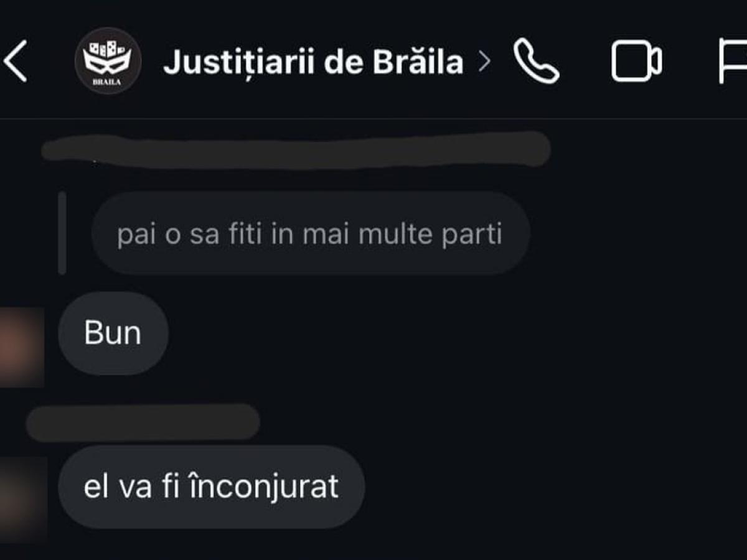Tap the el va fi înconjurat message
The image size is (747, 560).
coord(211,487)
